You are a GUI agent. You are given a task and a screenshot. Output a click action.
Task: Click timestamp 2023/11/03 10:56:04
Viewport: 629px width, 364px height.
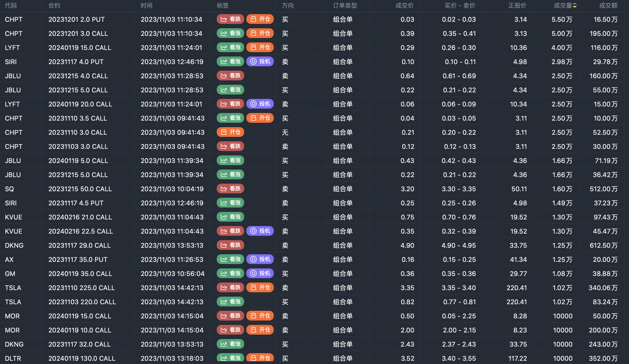pyautogui.click(x=172, y=274)
